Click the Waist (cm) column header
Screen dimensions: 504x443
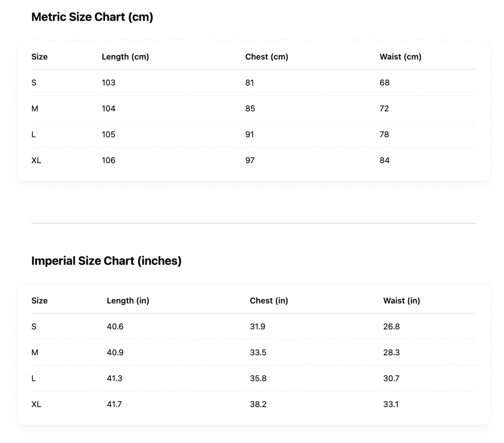[x=400, y=57]
